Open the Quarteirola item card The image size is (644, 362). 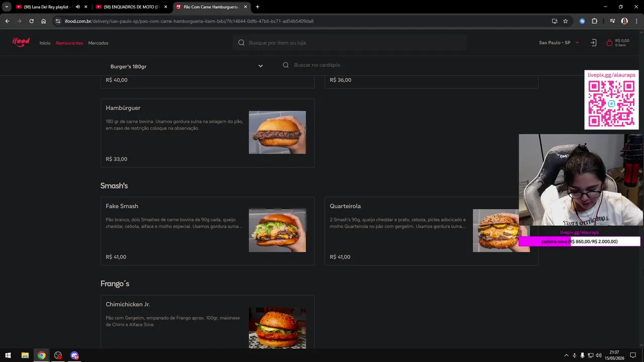(x=431, y=231)
